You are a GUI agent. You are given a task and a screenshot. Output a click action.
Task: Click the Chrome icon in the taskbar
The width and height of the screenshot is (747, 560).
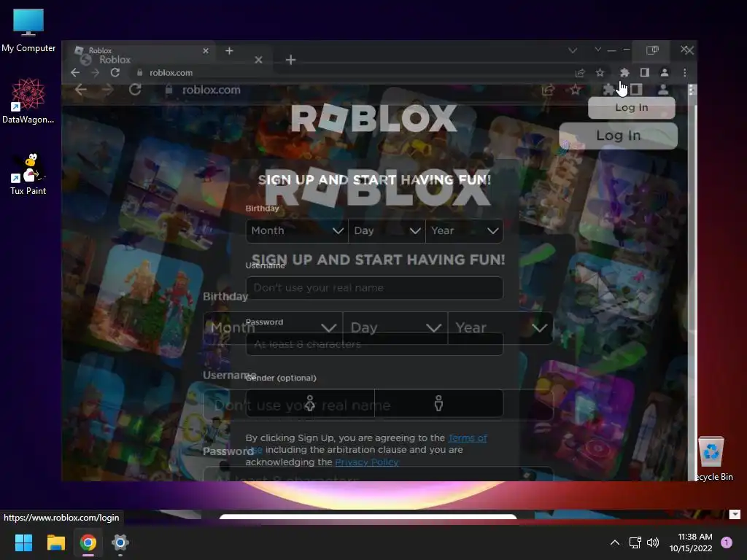88,542
